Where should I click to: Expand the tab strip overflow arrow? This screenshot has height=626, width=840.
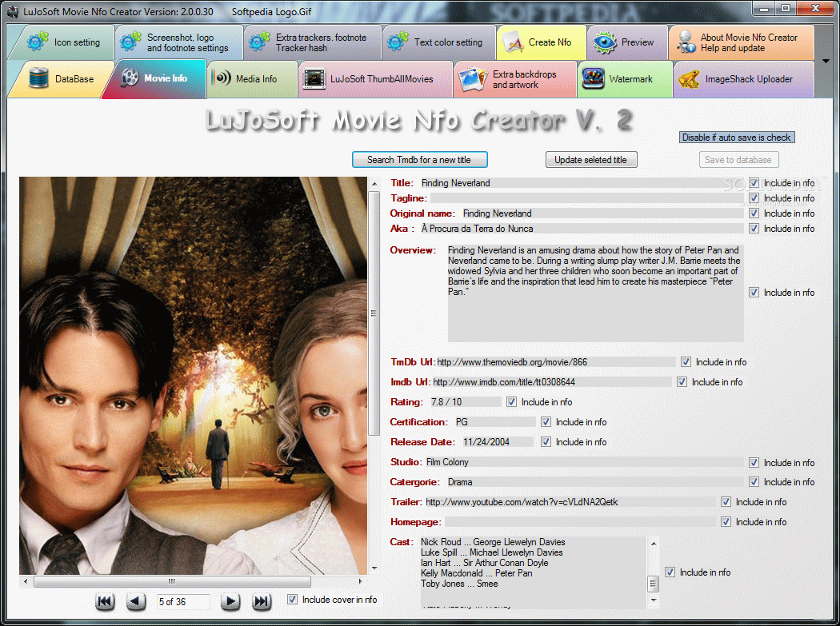pos(826,61)
